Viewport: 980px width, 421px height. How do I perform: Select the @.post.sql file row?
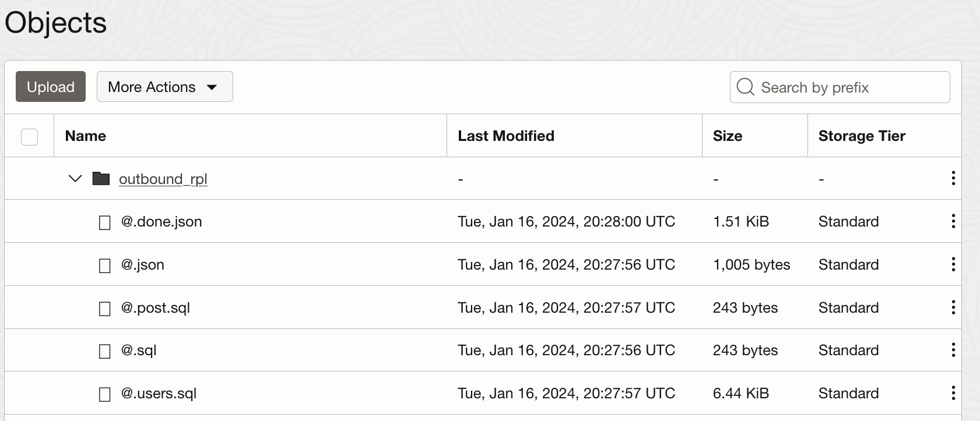155,307
